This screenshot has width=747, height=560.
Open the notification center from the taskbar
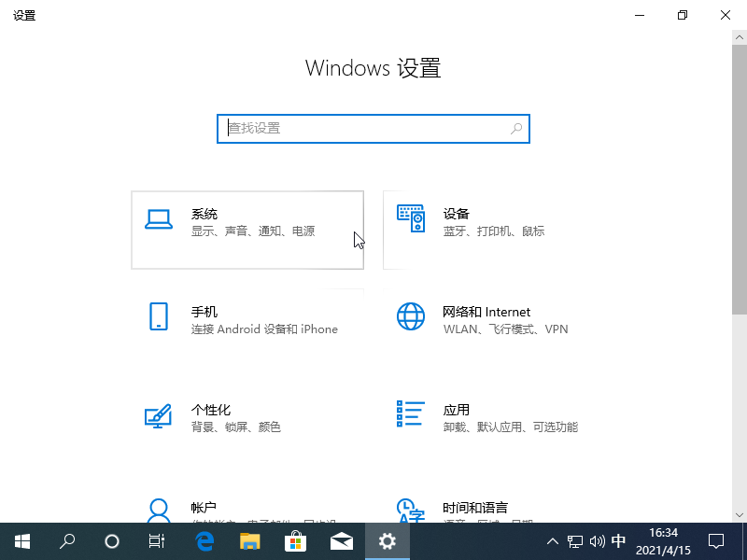point(716,541)
